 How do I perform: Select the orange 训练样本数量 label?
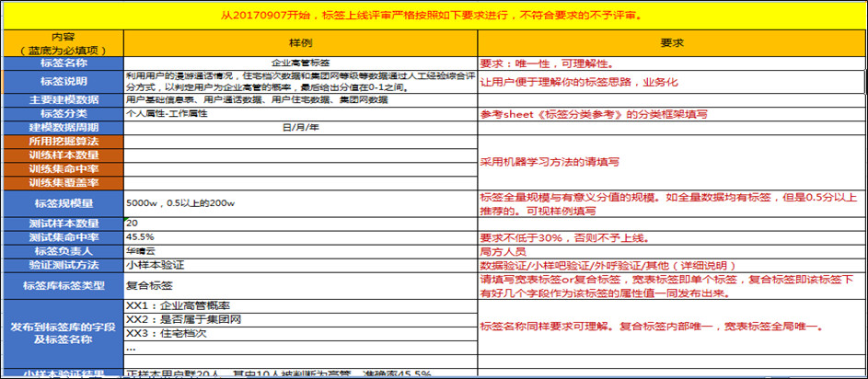(x=64, y=155)
